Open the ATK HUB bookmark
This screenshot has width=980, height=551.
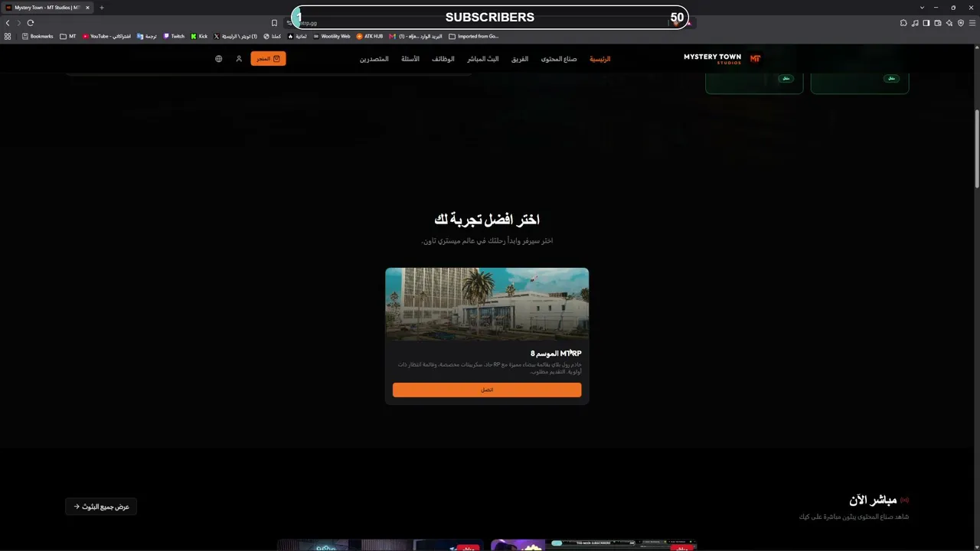coord(370,36)
